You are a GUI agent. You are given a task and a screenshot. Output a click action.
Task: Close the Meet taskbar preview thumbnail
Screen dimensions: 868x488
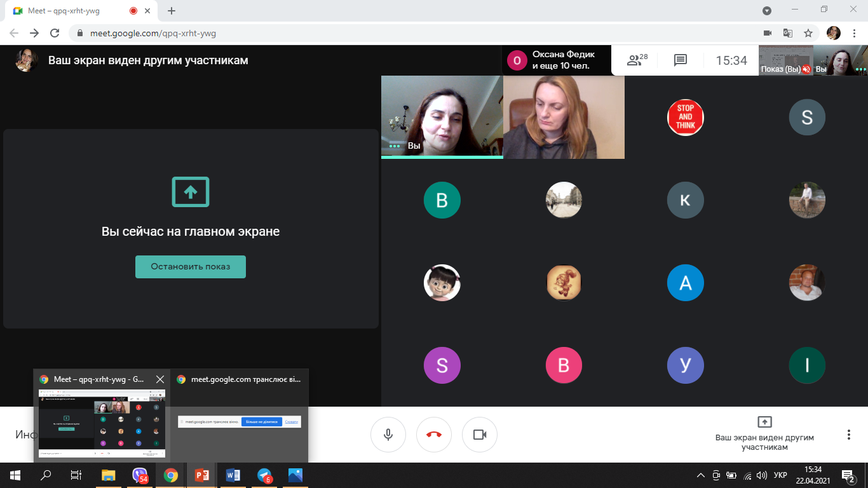tap(160, 379)
